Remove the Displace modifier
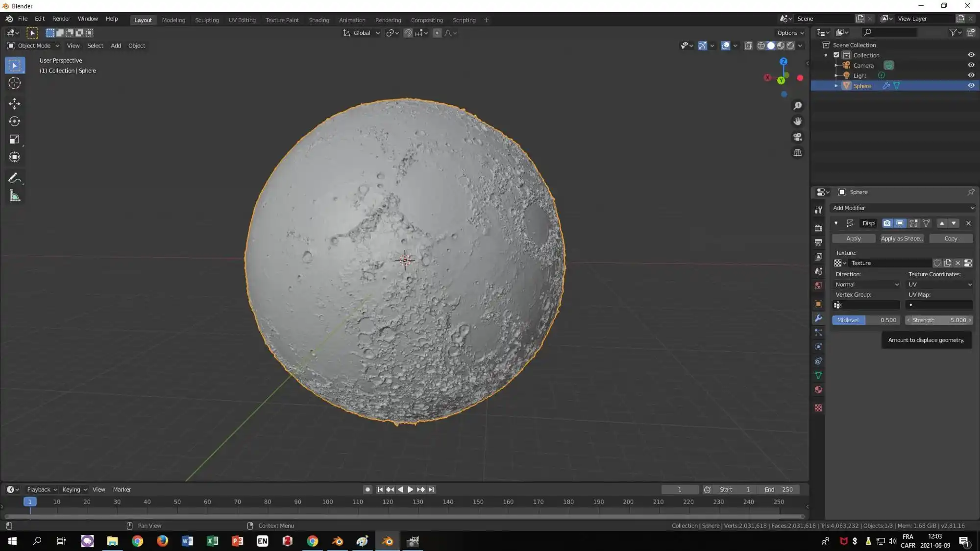 pyautogui.click(x=968, y=223)
